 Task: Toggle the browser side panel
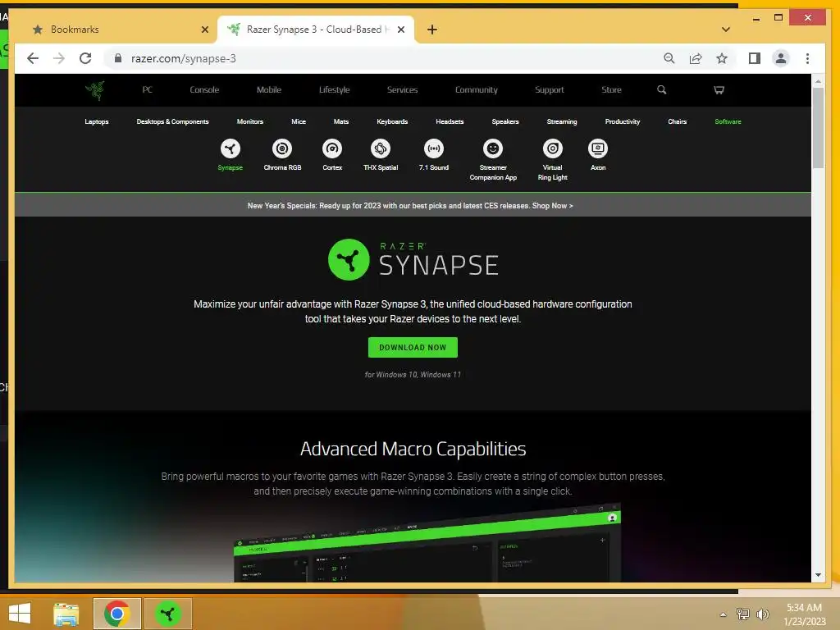pos(755,58)
